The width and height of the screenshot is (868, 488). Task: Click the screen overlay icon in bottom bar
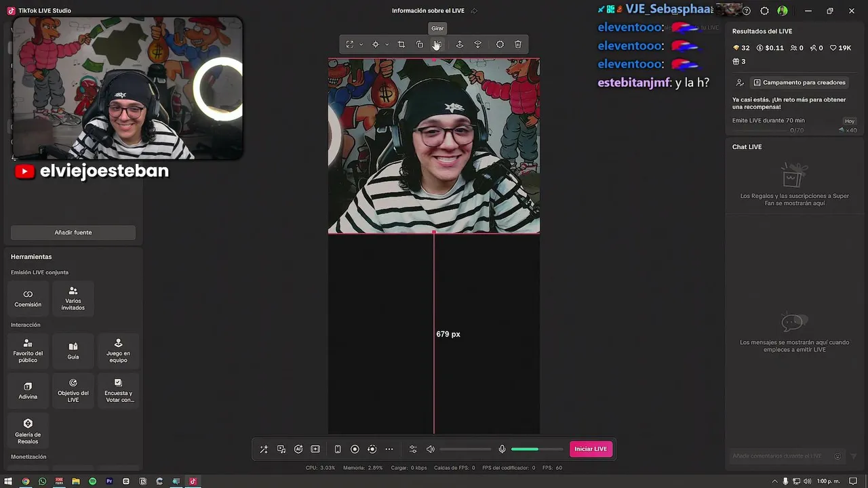[x=315, y=449]
